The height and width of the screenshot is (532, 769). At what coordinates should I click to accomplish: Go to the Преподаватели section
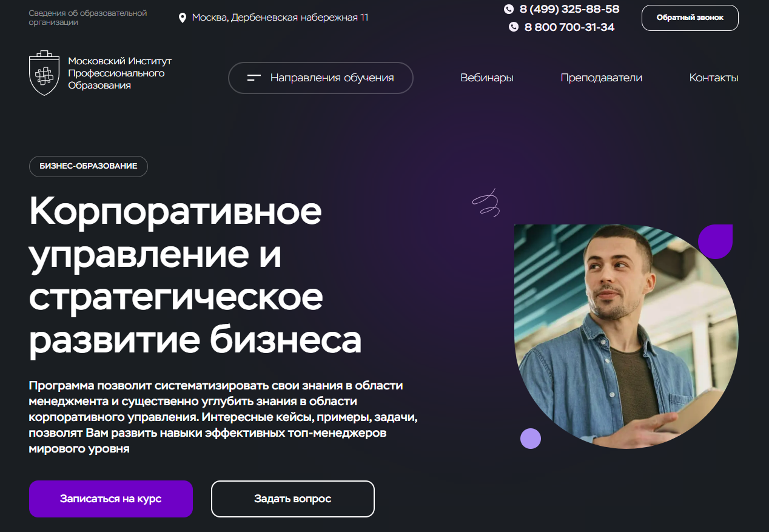point(601,78)
